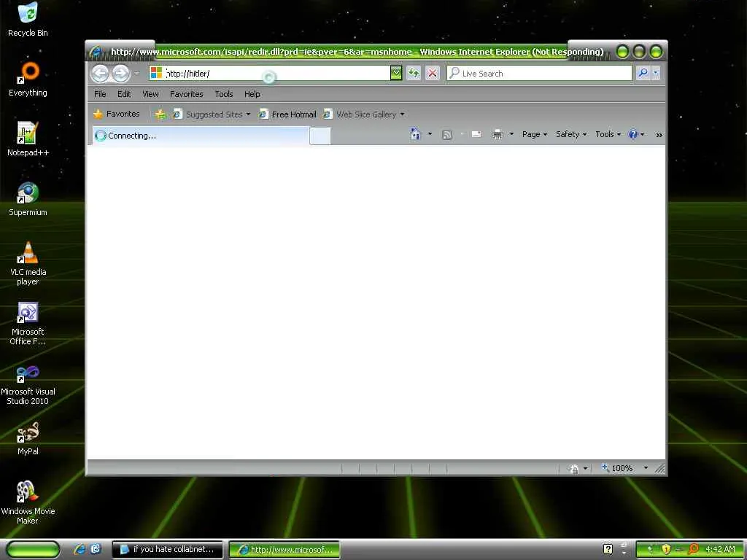This screenshot has height=560, width=747.
Task: Open the View menu
Action: (150, 94)
